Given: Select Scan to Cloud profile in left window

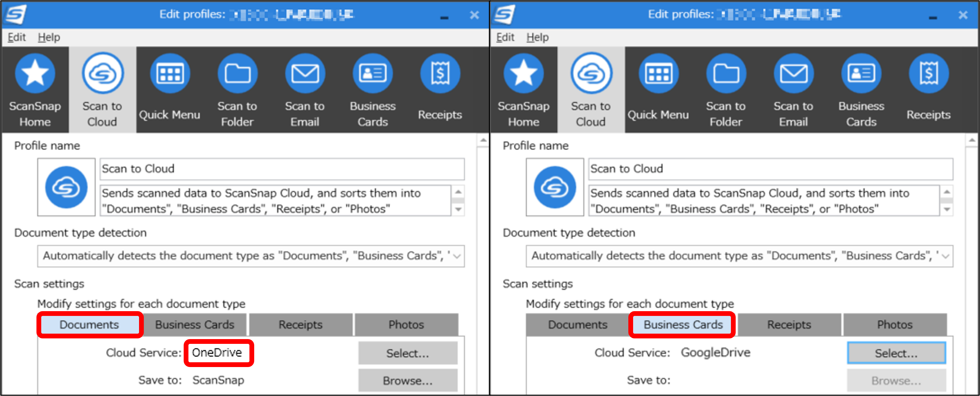Looking at the screenshot, I should (x=102, y=90).
